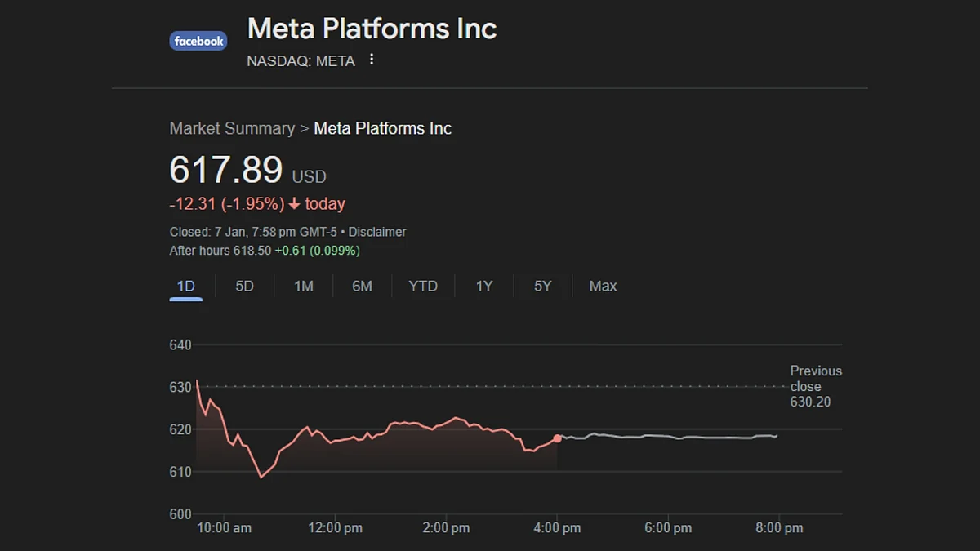
Task: Click the Meta Platforms Inc heading
Action: click(372, 29)
